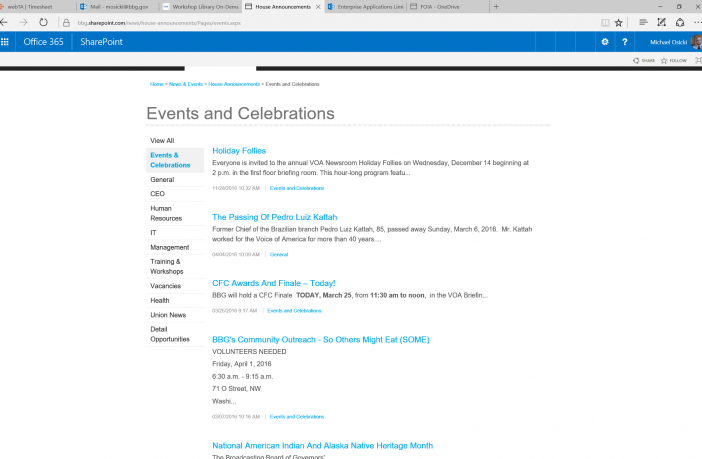Screen dimensions: 702x459
Task: Open BBG's Community Outreach SOME announcement
Action: pyautogui.click(x=321, y=340)
